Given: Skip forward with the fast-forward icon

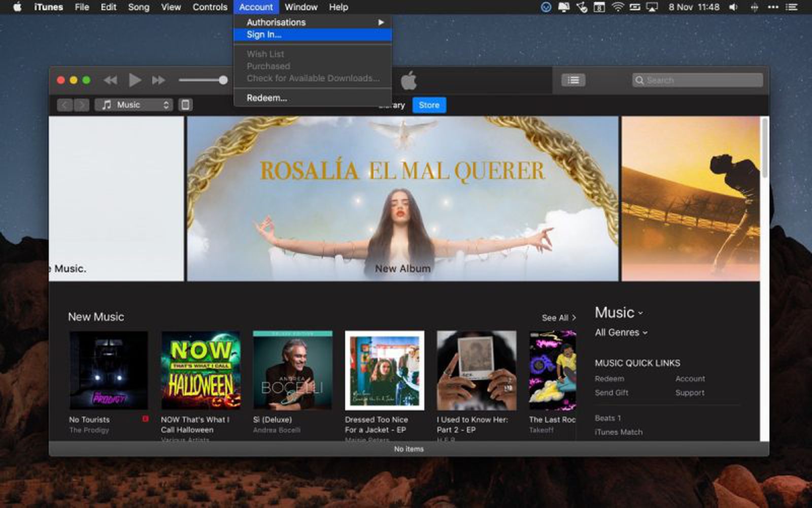Looking at the screenshot, I should 158,80.
